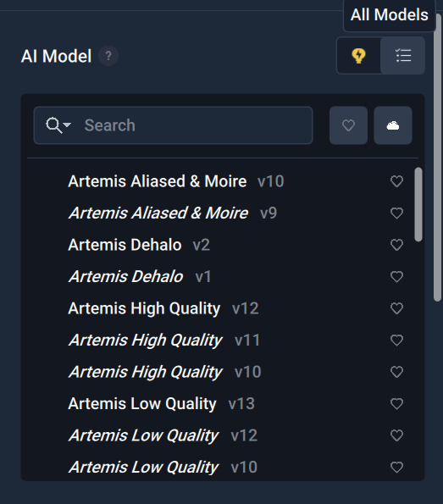Favorite Artemis Aliased & Moire v10

(x=396, y=181)
